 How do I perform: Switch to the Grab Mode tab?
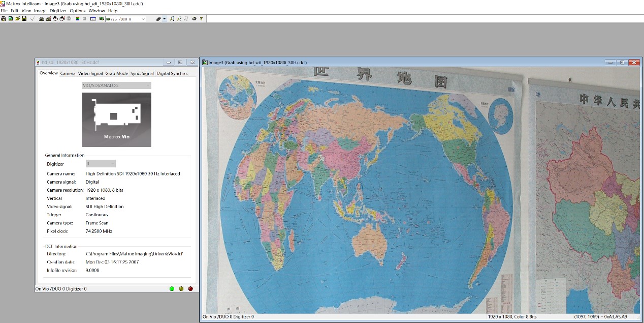click(117, 73)
